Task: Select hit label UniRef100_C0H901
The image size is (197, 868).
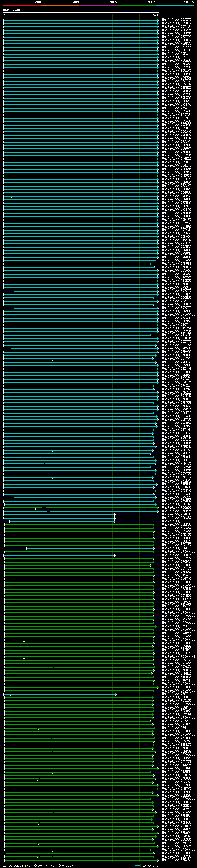Action: pos(177,792)
